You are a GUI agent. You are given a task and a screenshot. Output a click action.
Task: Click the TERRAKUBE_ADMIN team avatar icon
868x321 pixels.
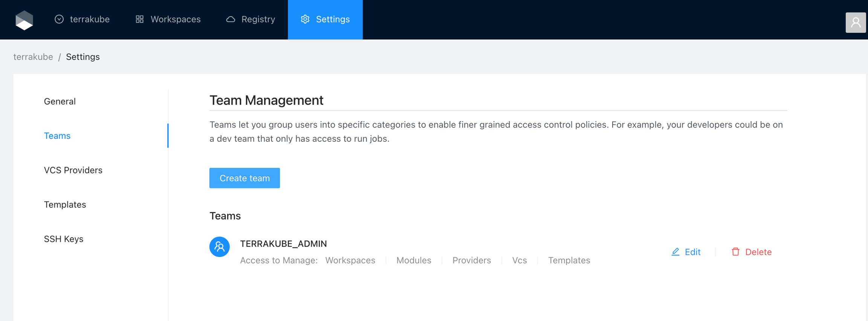click(220, 247)
